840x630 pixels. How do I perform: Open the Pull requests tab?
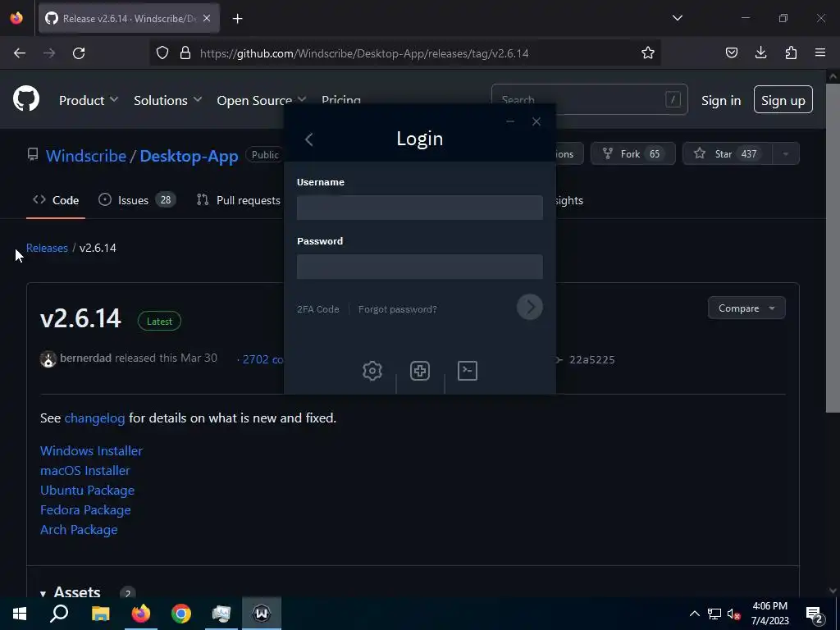tap(239, 200)
